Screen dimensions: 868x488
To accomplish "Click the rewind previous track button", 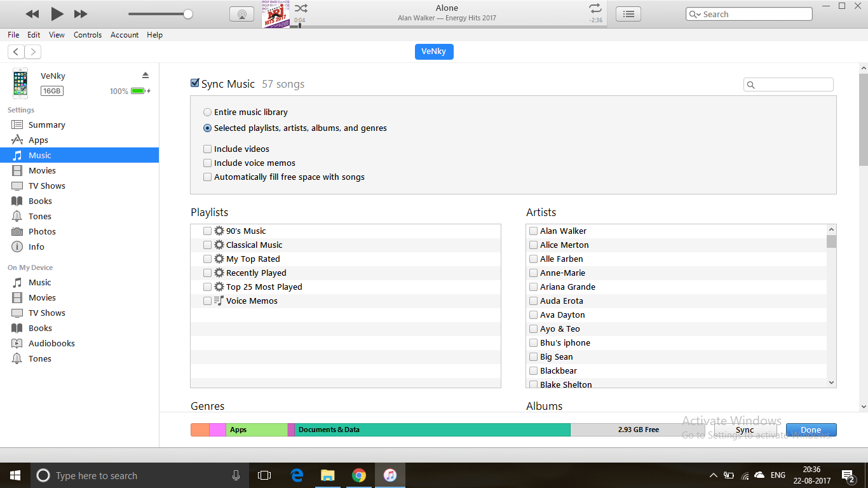I will (32, 14).
